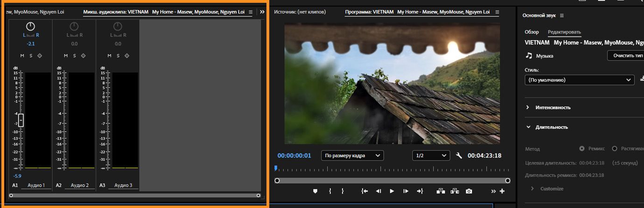Click the A1 pan value -2.1
This screenshot has height=208, width=644.
pyautogui.click(x=31, y=43)
